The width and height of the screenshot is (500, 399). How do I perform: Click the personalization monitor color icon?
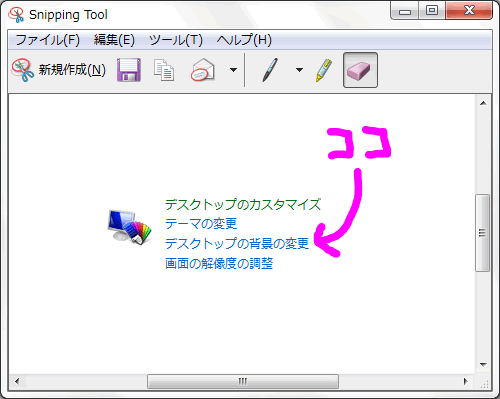(x=129, y=227)
